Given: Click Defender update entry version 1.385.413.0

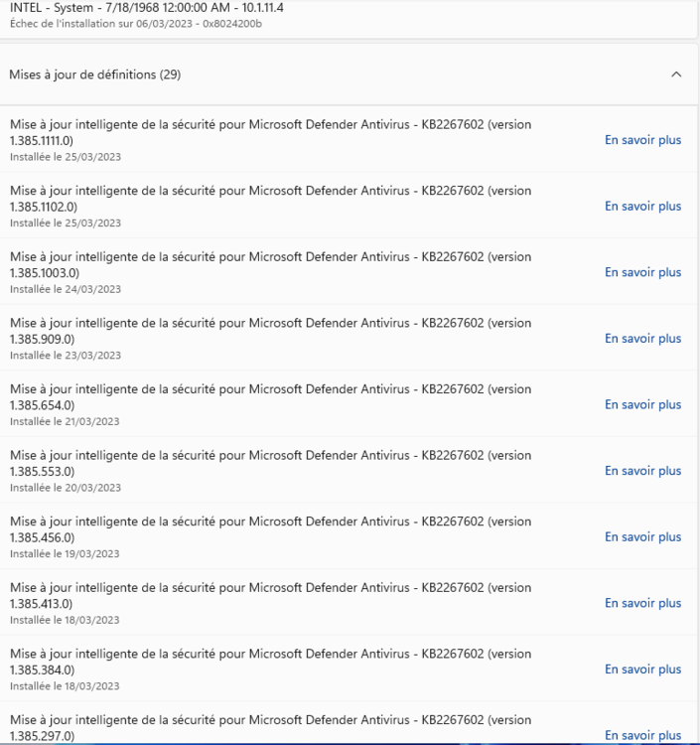Looking at the screenshot, I should 270,595.
